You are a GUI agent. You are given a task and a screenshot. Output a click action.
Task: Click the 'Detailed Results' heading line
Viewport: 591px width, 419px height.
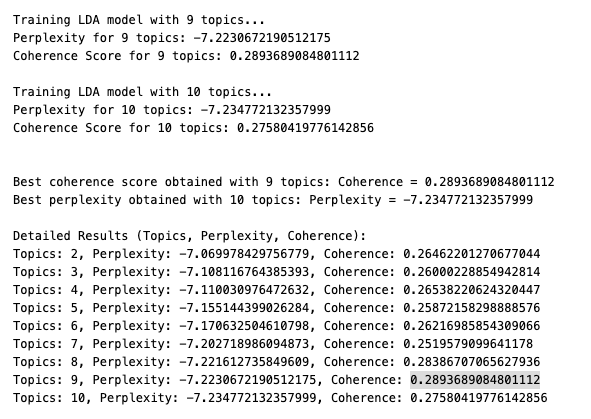[190, 236]
